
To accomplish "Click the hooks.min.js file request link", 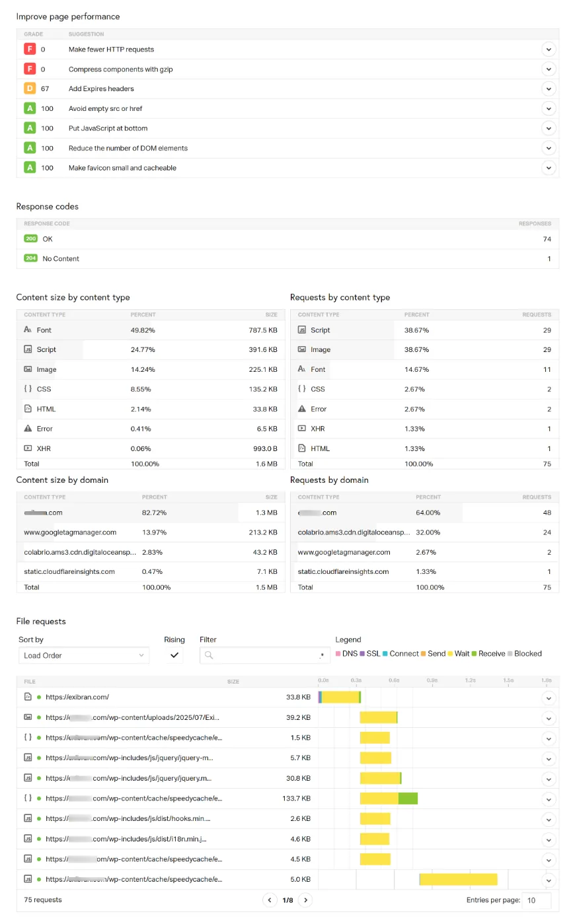I will point(128,819).
